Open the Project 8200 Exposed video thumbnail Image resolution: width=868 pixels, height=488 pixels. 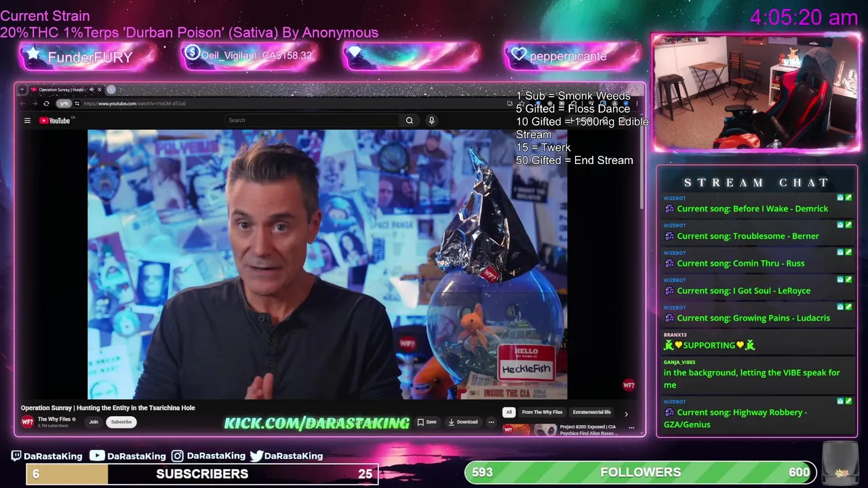coord(530,430)
